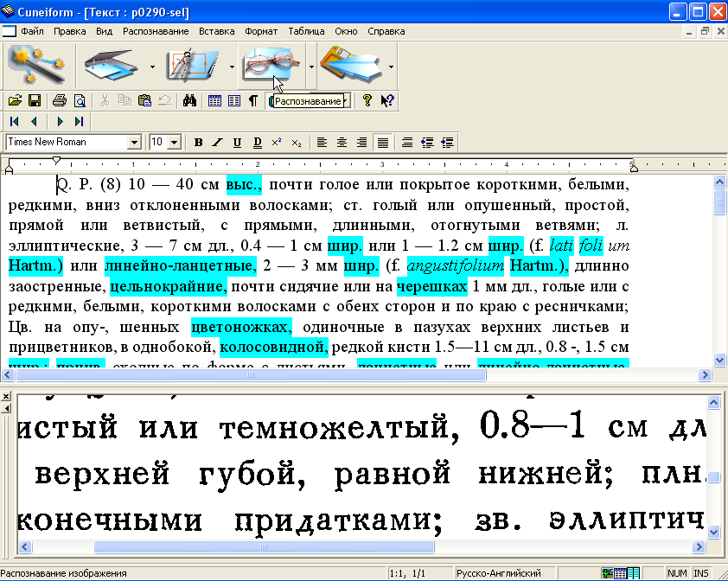Screen dimensions: 728x581
Task: Expand the Times New Roman font dropdown
Action: (134, 143)
